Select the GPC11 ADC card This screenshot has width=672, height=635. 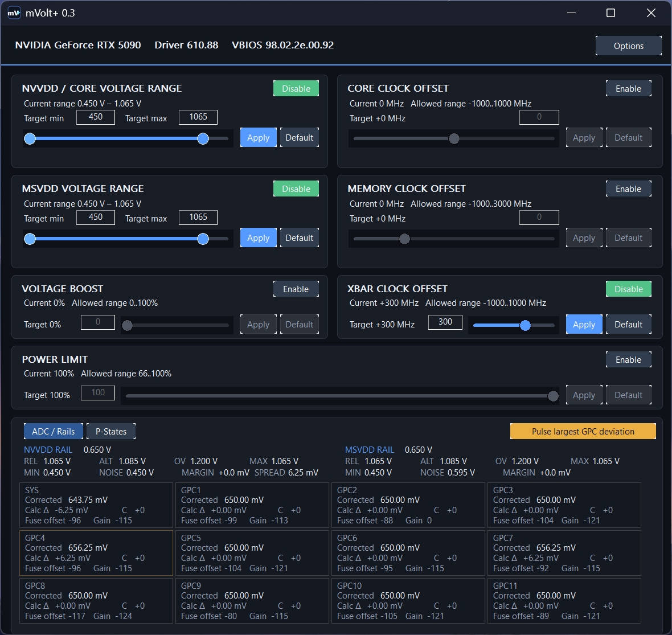pos(564,601)
